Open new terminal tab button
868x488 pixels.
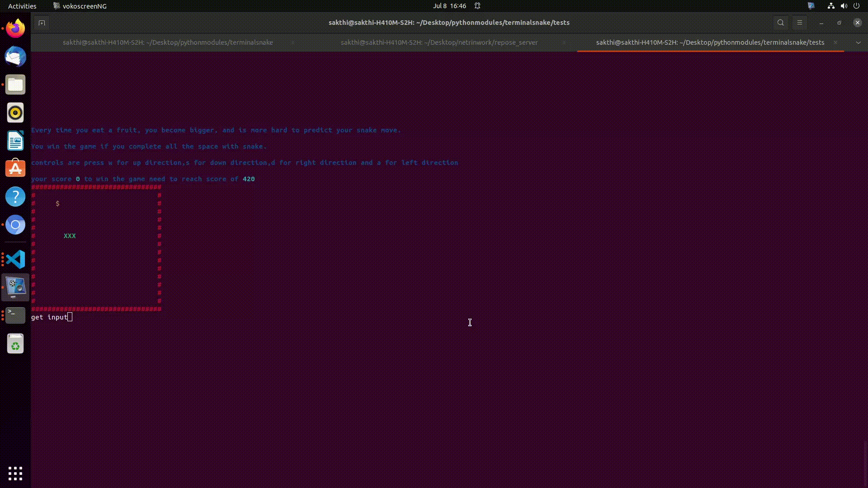coord(42,23)
